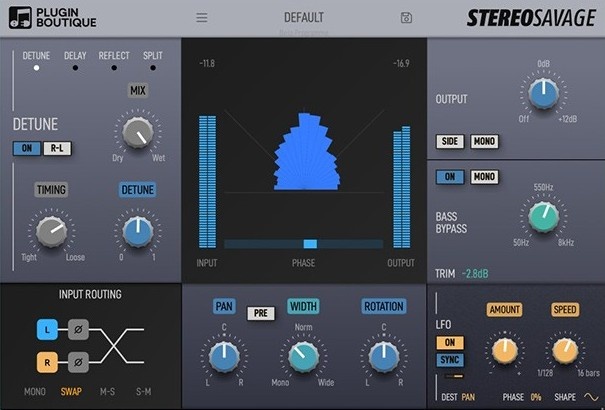The height and width of the screenshot is (410, 605).
Task: Toggle the PRE button
Action: [261, 313]
